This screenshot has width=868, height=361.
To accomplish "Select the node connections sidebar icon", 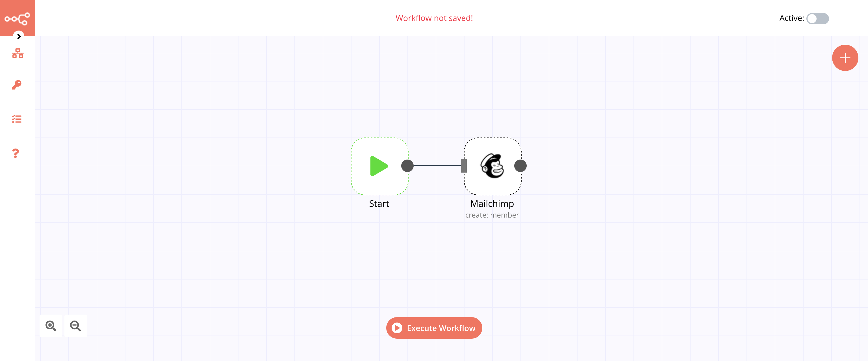I will pyautogui.click(x=17, y=54).
